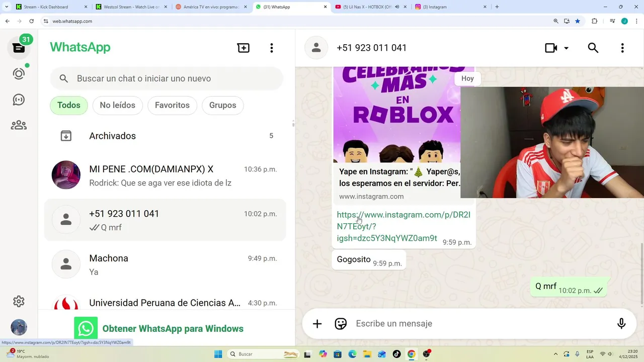Select the Todos filter
The width and height of the screenshot is (644, 362).
tap(69, 105)
